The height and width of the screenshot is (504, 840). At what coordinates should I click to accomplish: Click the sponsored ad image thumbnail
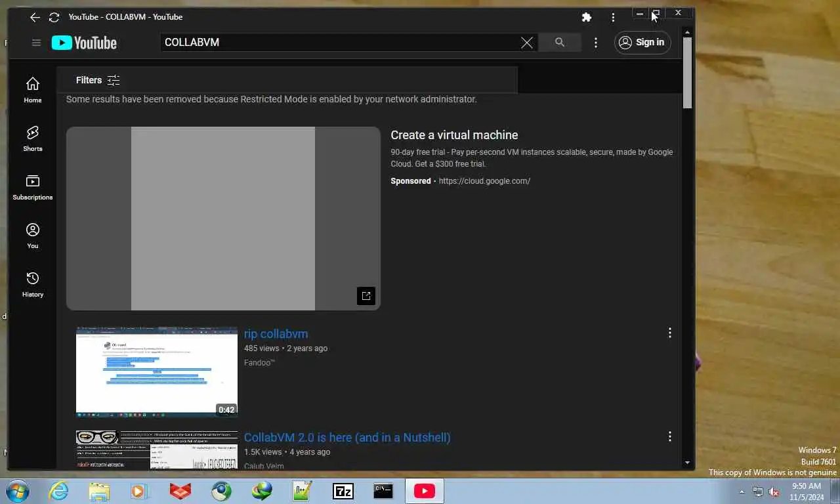pyautogui.click(x=223, y=219)
